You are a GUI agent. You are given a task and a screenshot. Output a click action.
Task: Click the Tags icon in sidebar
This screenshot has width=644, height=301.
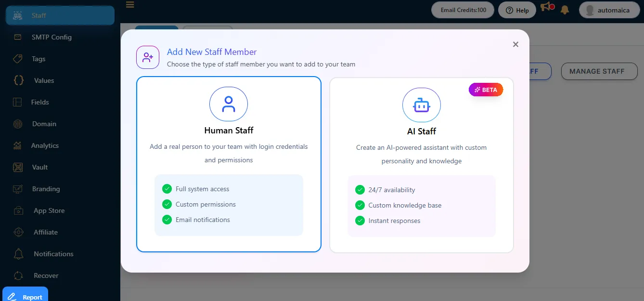point(18,59)
